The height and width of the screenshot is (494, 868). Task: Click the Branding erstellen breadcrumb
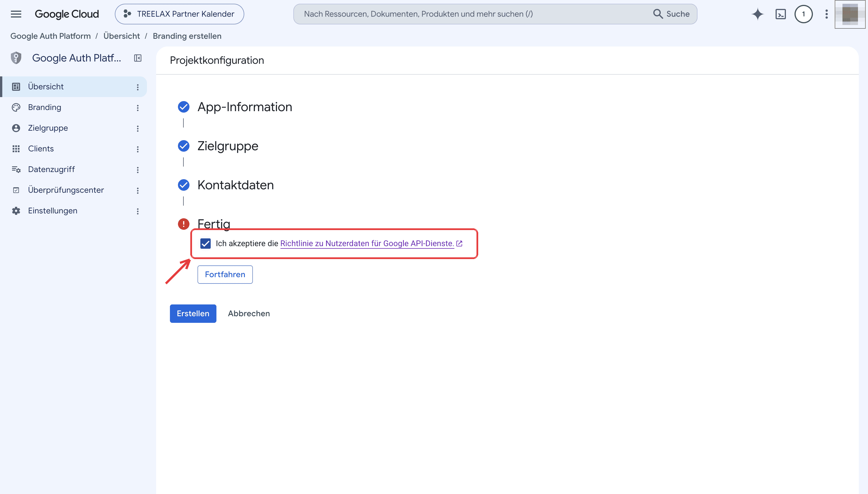coord(187,36)
